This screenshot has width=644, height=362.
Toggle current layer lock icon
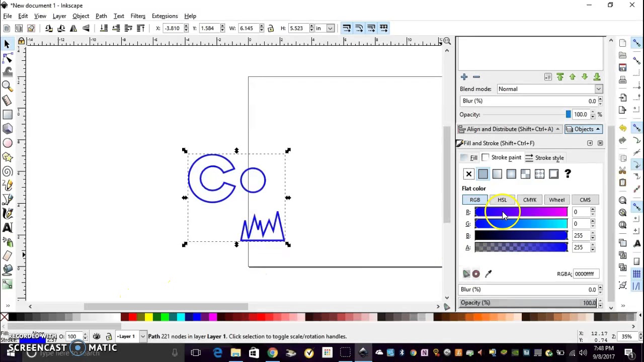[109, 336]
